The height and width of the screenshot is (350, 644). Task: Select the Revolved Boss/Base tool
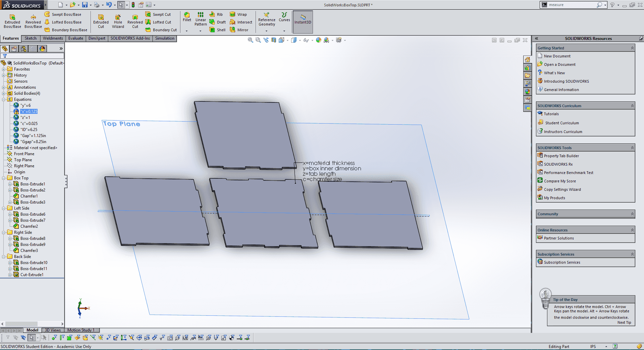tap(33, 21)
